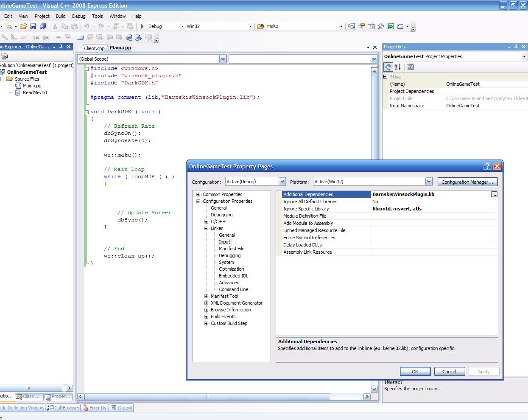Toggle a bookmark on the current line

(x=80, y=37)
